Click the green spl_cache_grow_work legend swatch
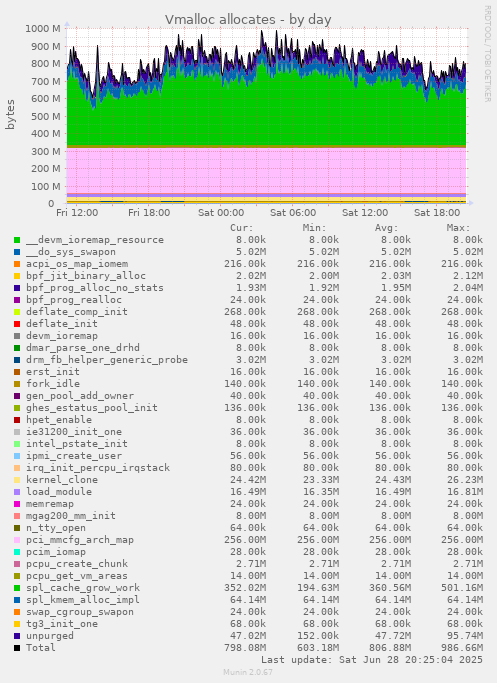The height and width of the screenshot is (683, 497). (x=17, y=588)
